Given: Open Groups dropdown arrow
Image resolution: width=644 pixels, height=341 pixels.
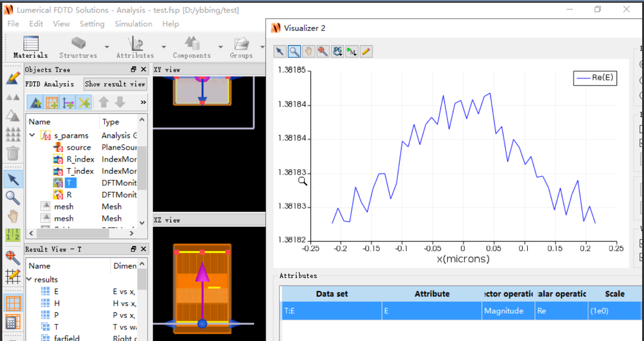Looking at the screenshot, I should tap(262, 47).
